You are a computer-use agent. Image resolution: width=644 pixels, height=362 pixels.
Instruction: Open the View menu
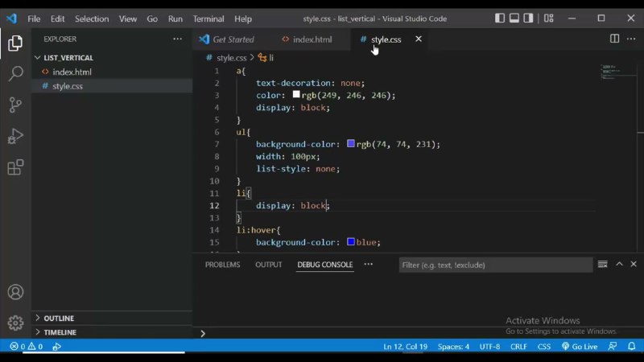tap(128, 19)
